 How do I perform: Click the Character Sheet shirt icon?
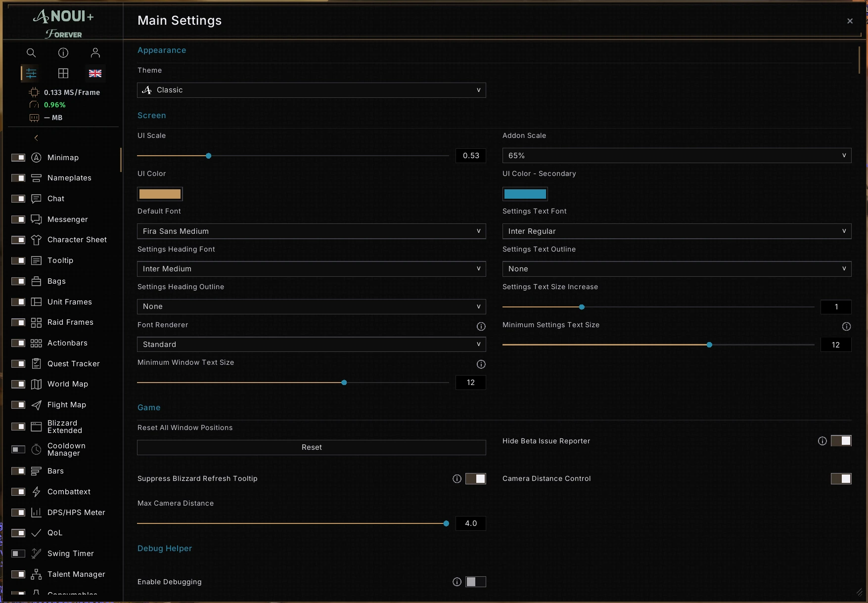coord(36,240)
